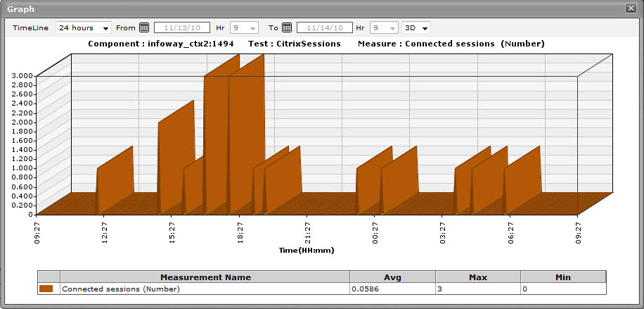Click the 12:27 time axis label
644x309 pixels.
pos(105,234)
